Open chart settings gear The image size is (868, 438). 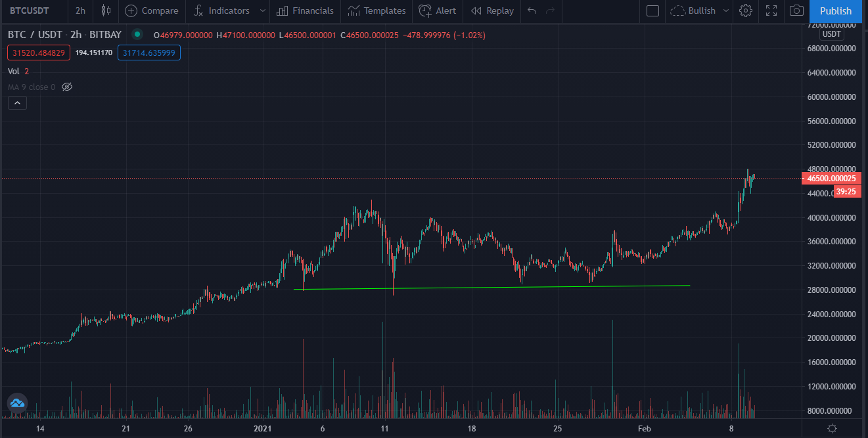745,11
